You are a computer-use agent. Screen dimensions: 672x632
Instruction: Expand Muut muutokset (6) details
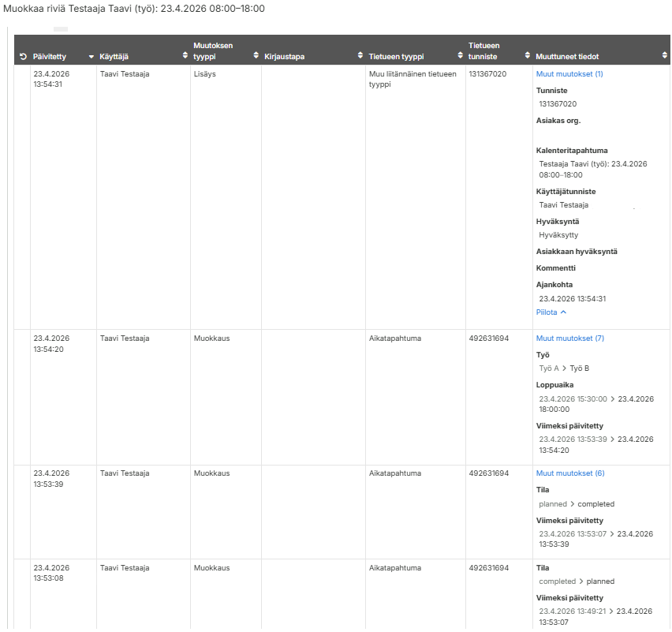click(569, 473)
